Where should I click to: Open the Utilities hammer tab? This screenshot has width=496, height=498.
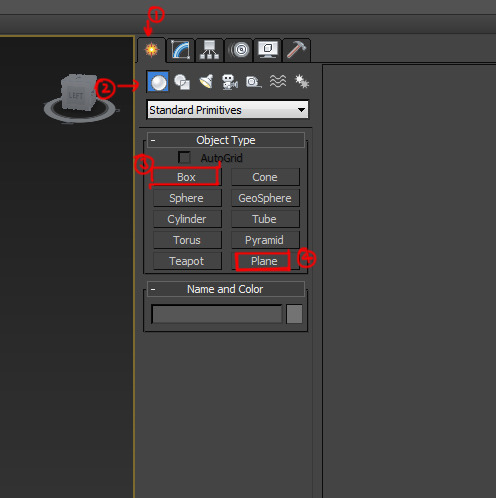296,50
